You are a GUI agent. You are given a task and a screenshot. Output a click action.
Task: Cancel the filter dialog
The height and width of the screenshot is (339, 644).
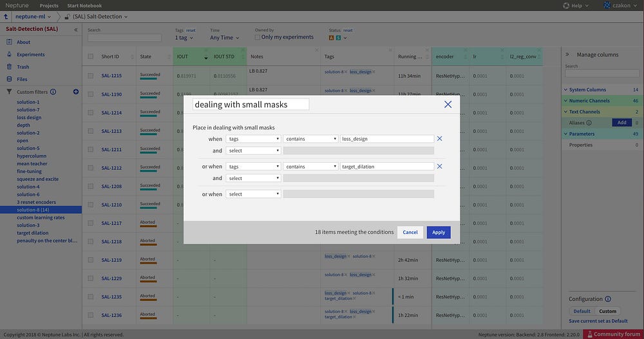click(x=410, y=232)
